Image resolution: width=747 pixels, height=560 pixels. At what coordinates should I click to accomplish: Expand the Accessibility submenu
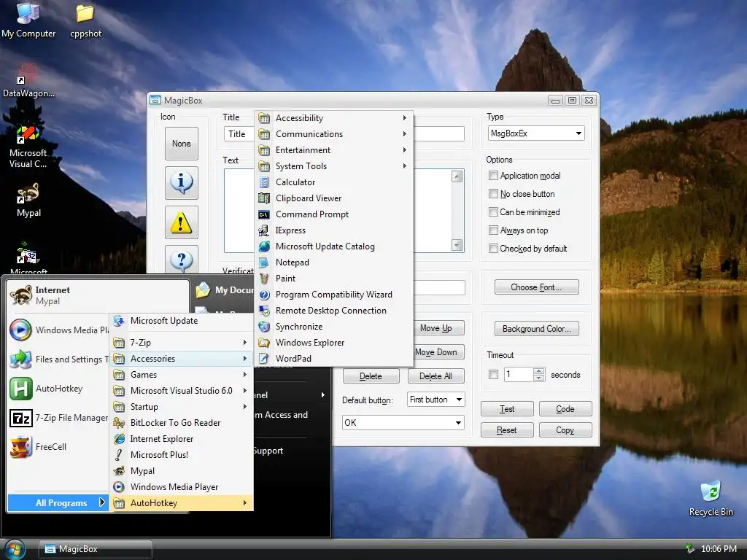333,118
